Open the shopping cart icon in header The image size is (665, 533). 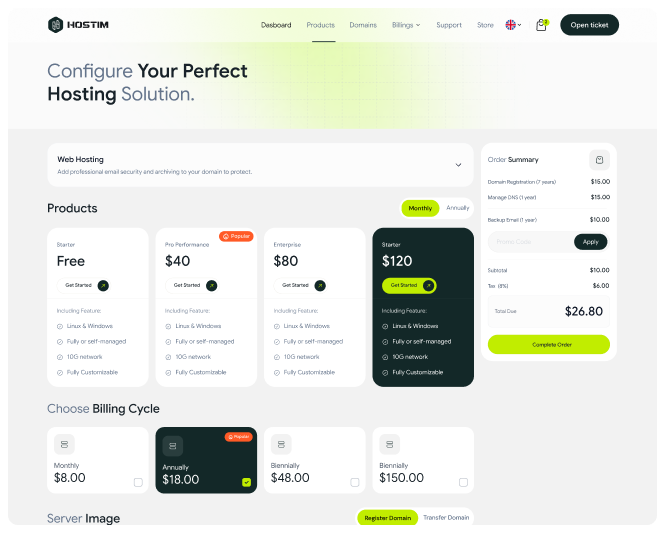(x=541, y=25)
